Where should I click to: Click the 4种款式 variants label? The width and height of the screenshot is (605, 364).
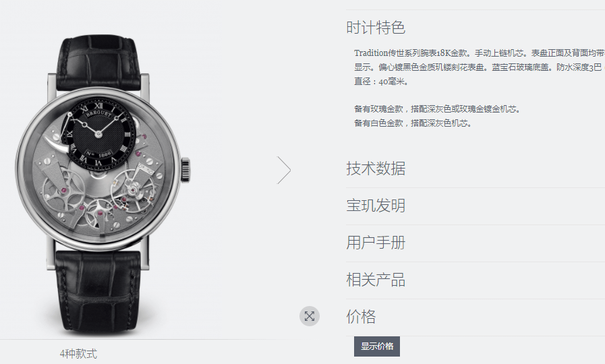pos(78,354)
